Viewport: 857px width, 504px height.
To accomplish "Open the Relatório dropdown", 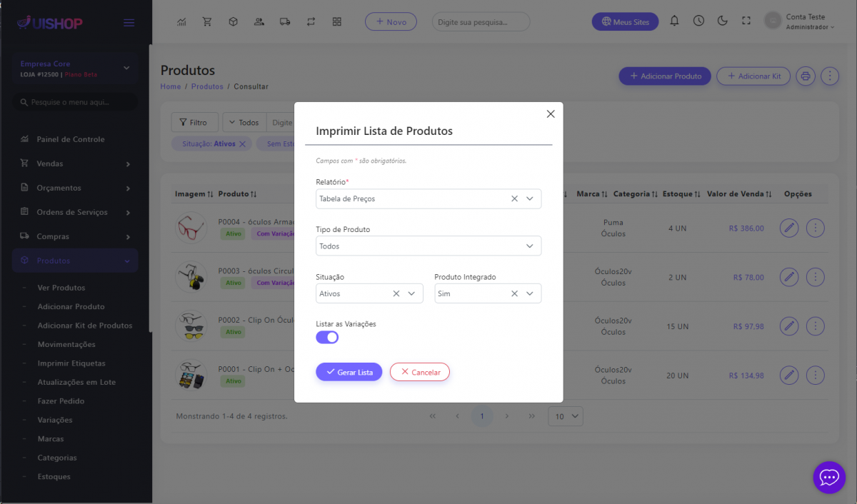I will (x=529, y=199).
